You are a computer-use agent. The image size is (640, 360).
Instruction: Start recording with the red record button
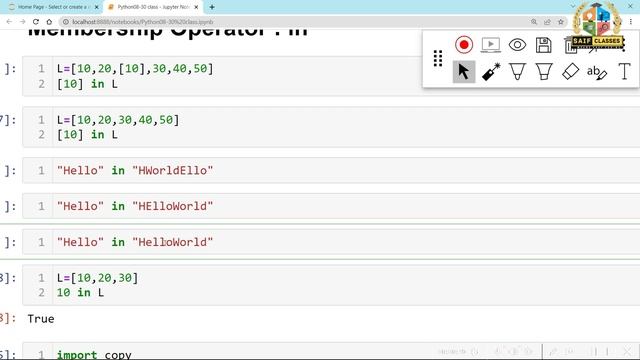(464, 44)
